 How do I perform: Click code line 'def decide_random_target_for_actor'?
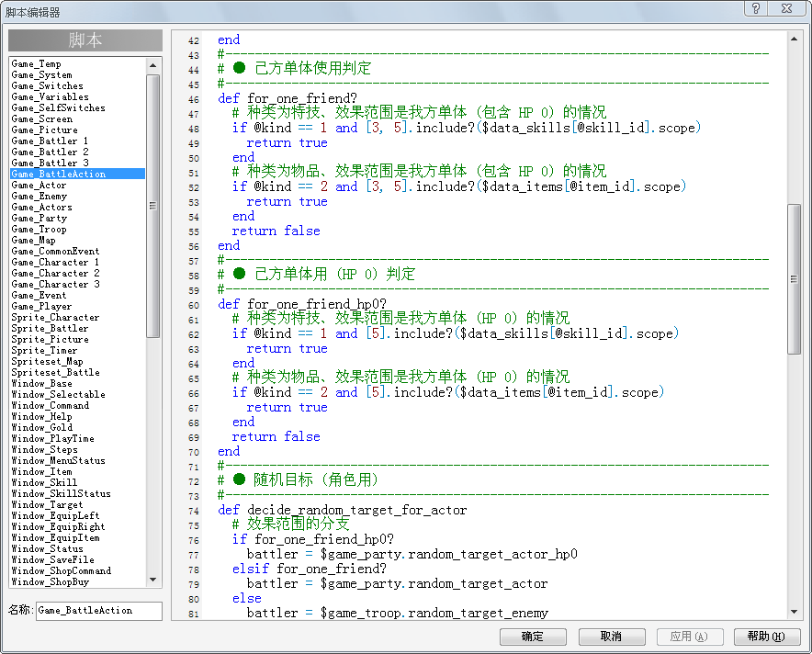click(343, 510)
